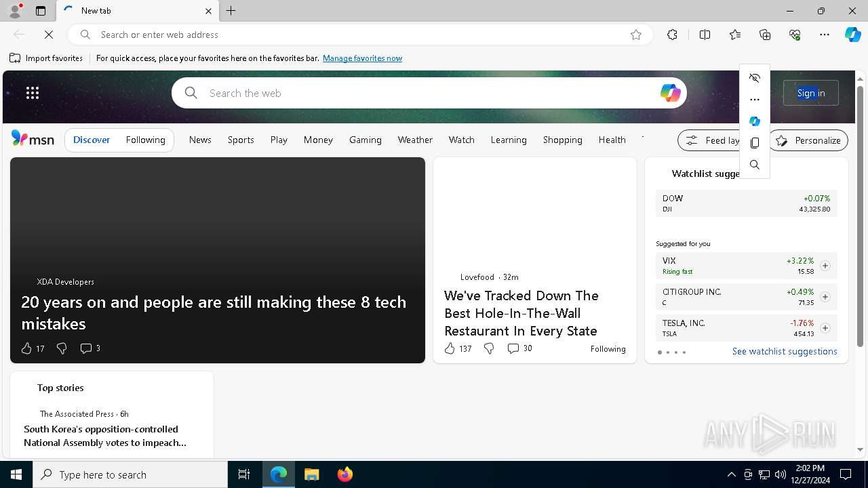Open the Windows Start menu
The image size is (868, 488).
(x=16, y=474)
